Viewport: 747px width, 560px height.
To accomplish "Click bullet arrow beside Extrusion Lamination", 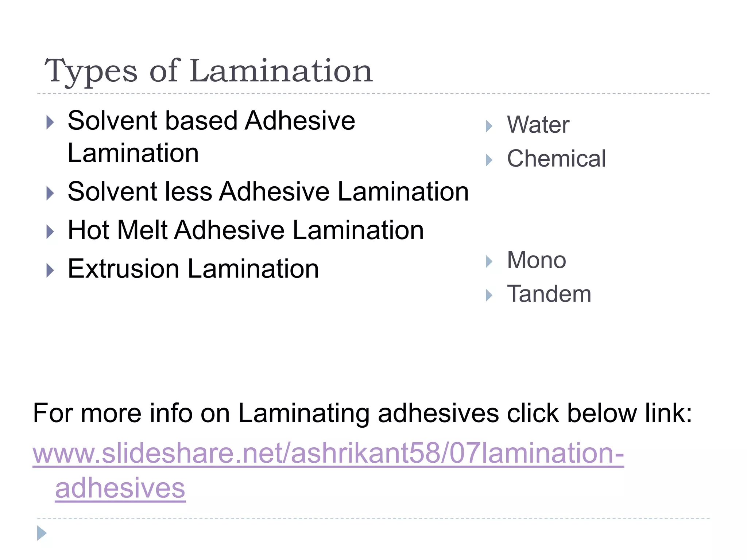I will [50, 271].
